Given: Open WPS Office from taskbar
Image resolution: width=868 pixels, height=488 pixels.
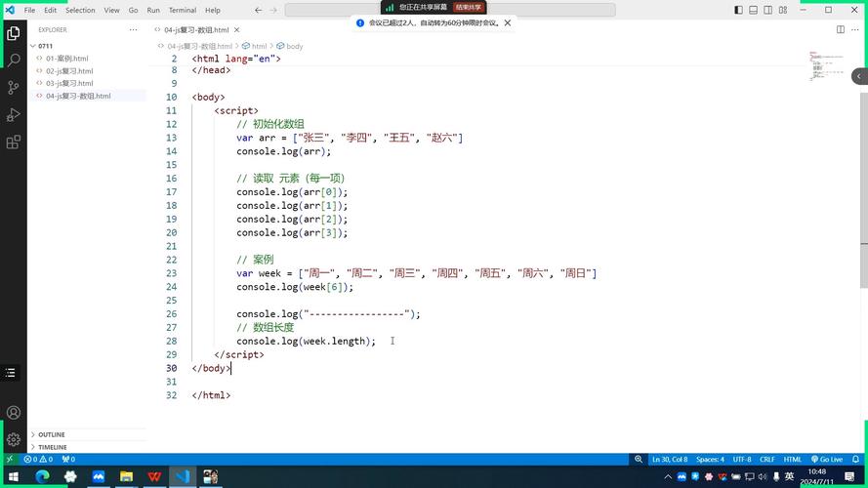Looking at the screenshot, I should (x=154, y=476).
